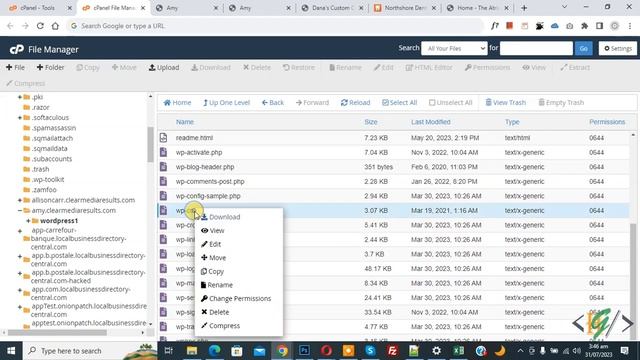
Task: Expand app.com.localbusinessdirectory-central.com folder
Action: [x=20, y=290]
